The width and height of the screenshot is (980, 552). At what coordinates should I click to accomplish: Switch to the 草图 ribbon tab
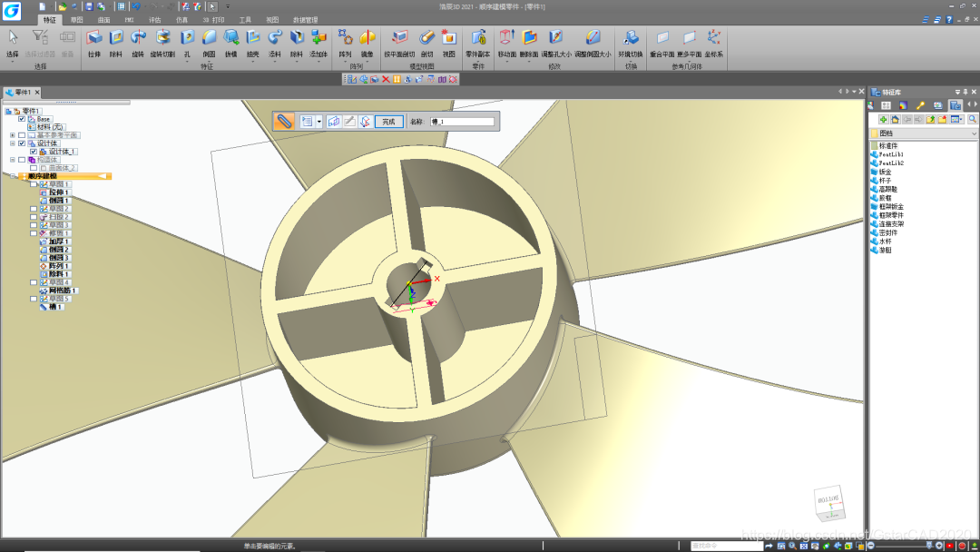pyautogui.click(x=77, y=19)
